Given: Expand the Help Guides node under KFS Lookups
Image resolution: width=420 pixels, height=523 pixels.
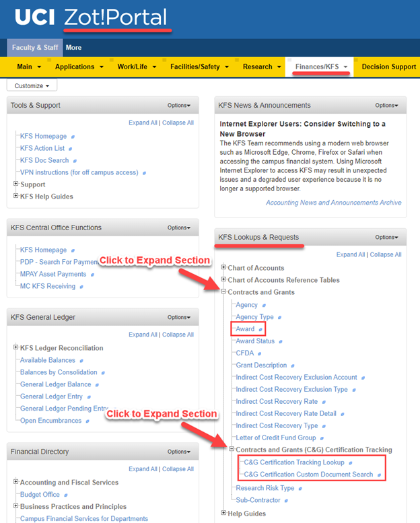Looking at the screenshot, I should 223,513.
